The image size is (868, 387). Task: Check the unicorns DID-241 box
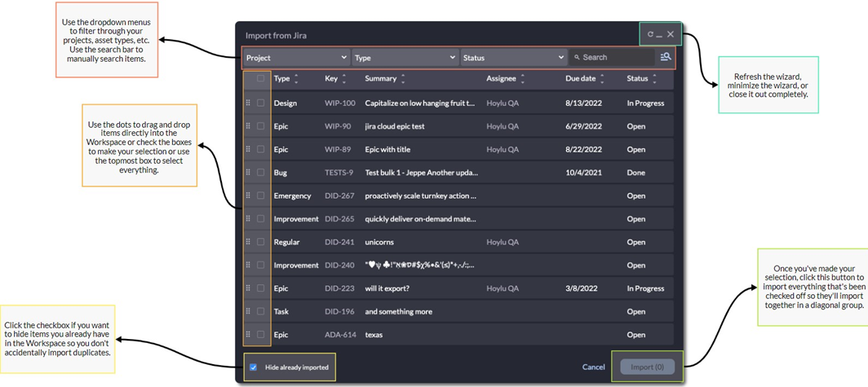[261, 242]
